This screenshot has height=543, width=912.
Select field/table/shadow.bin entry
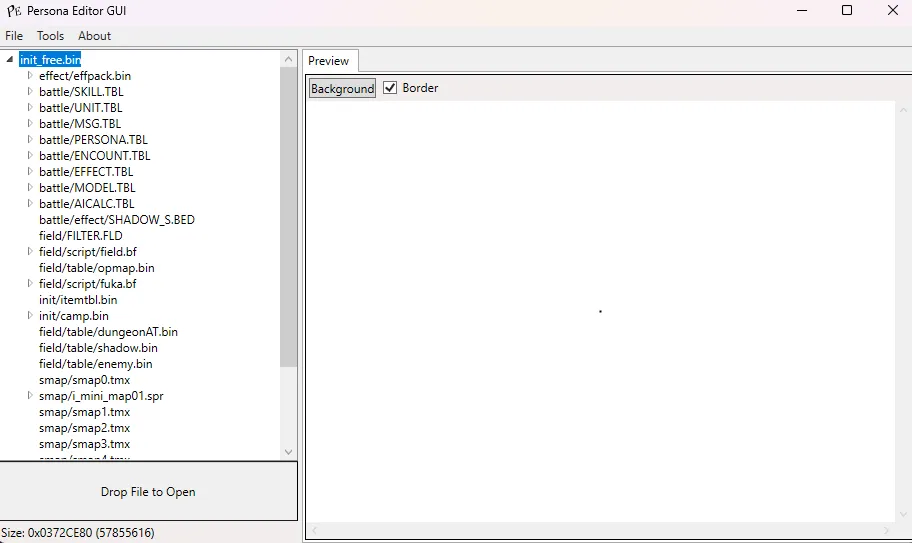pos(98,348)
